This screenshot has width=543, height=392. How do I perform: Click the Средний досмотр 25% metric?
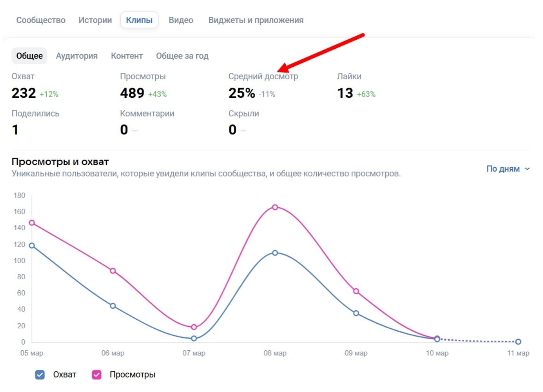[242, 93]
